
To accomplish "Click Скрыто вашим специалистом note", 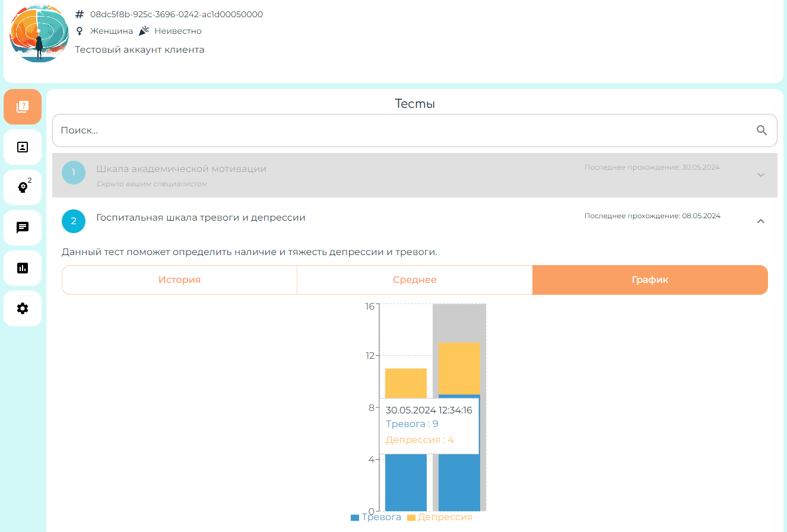I will (x=151, y=184).
